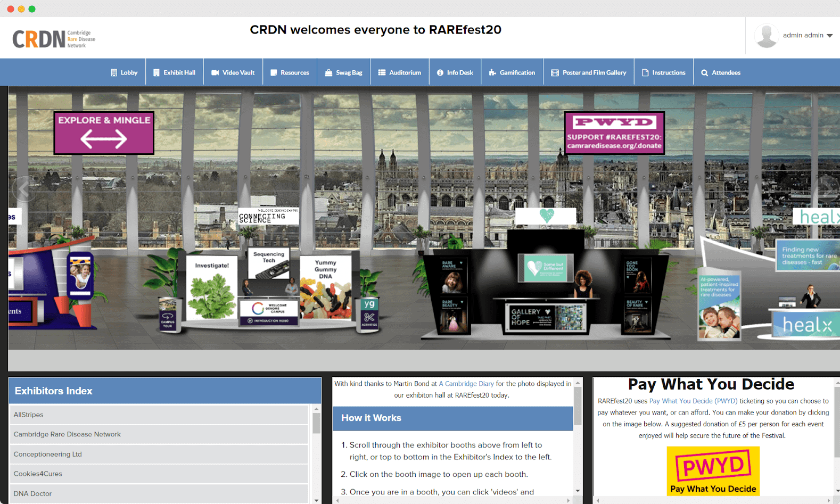Screen dimensions: 840x504
Task: Open the Video Vault section
Action: (x=233, y=72)
